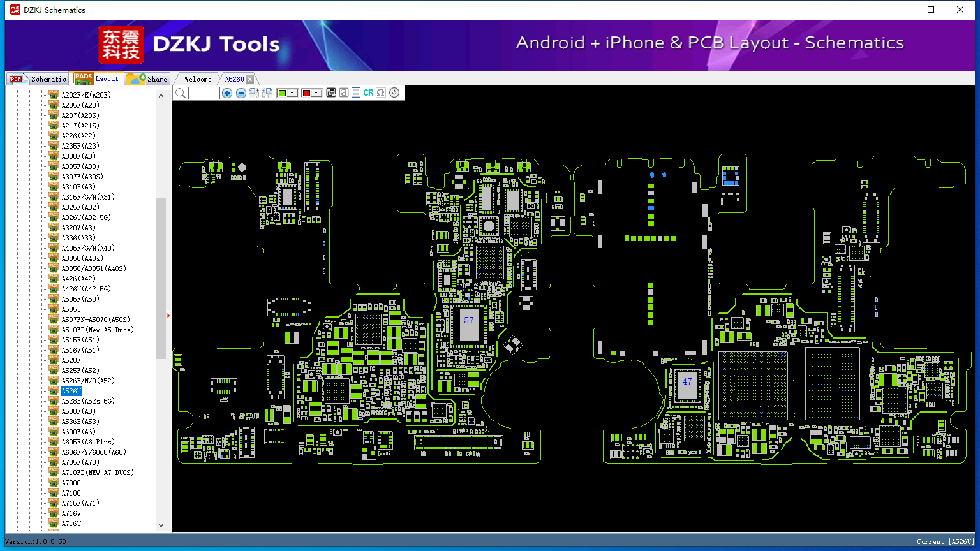Click the magnifier search icon in the toolbar
Image resolution: width=980 pixels, height=551 pixels.
(x=181, y=93)
